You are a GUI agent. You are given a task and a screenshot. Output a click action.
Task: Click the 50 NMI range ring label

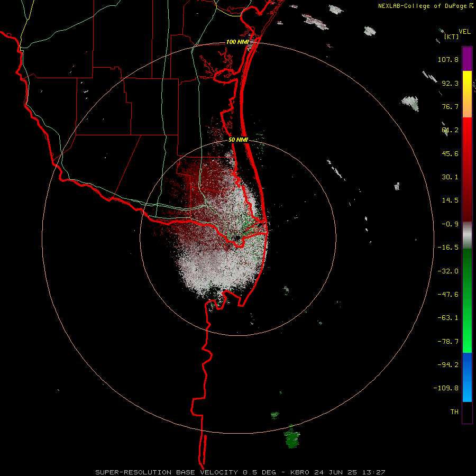(239, 140)
